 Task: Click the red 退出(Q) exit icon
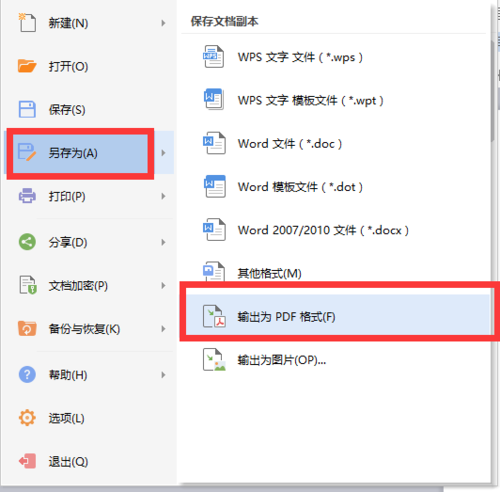pos(27,461)
